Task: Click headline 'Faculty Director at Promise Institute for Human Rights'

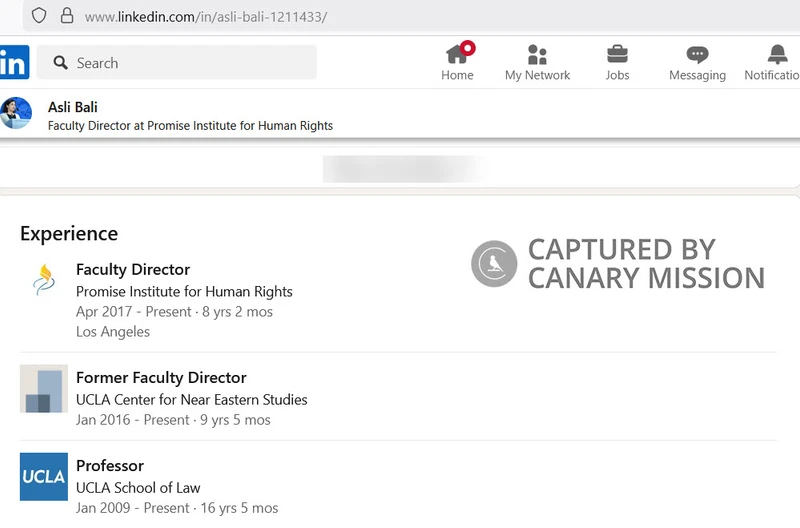Action: [x=190, y=125]
